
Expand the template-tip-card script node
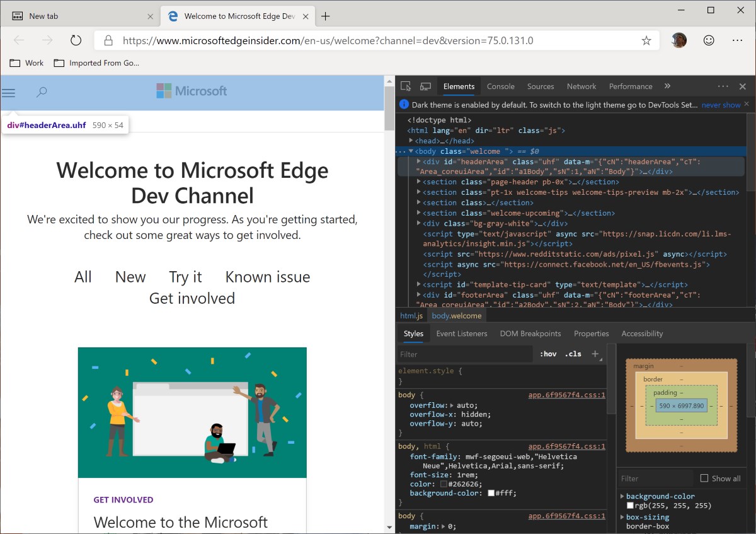(419, 285)
